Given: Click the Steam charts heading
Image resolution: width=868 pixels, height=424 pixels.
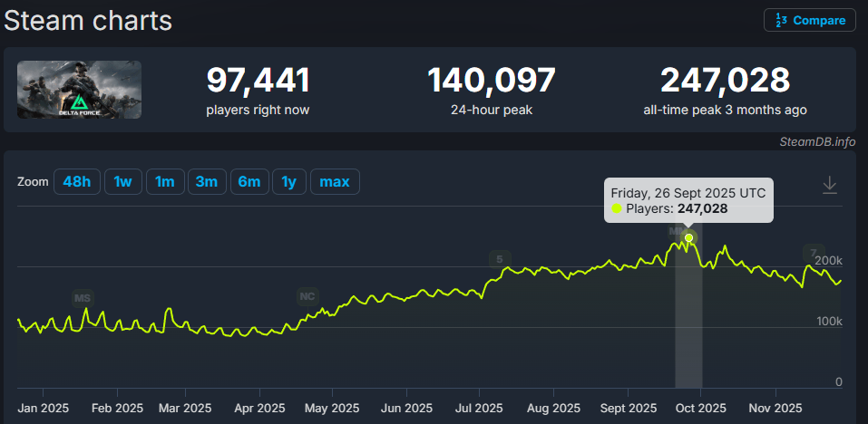Looking at the screenshot, I should tap(88, 20).
